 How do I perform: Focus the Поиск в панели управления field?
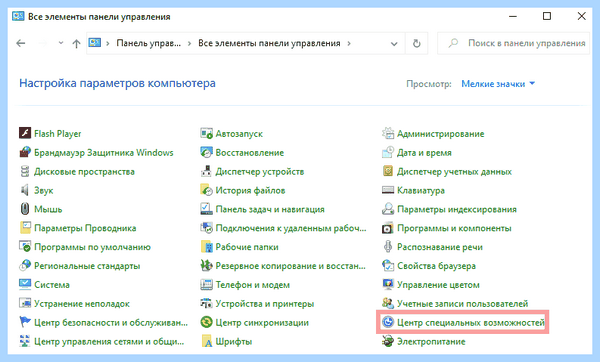[x=513, y=43]
